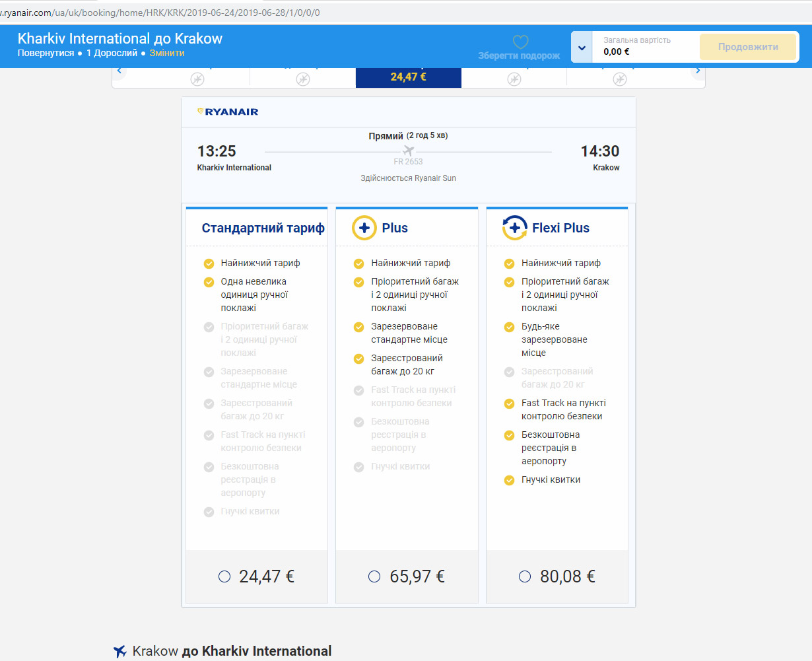812x661 pixels.
Task: Click the no-flight icon in second date tab
Action: [302, 79]
